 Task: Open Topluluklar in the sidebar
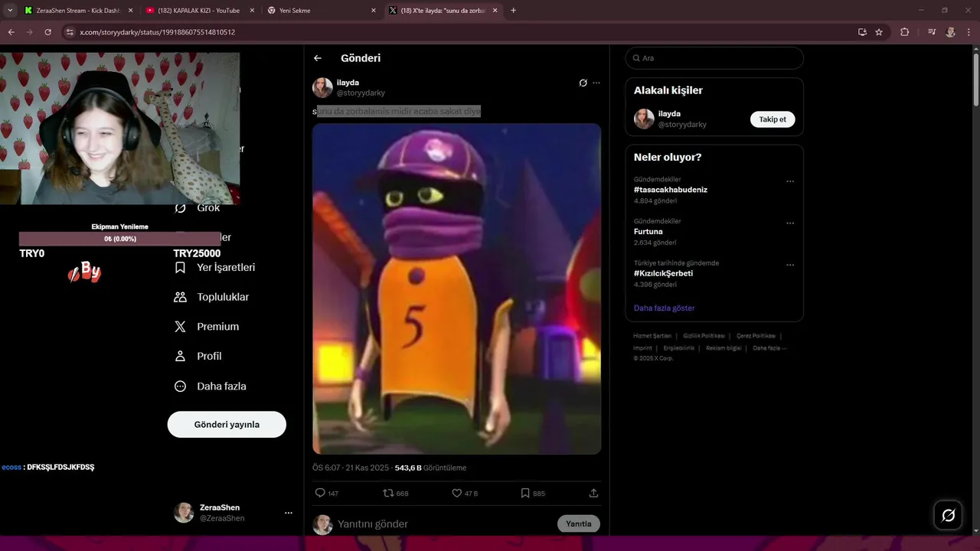pyautogui.click(x=211, y=297)
